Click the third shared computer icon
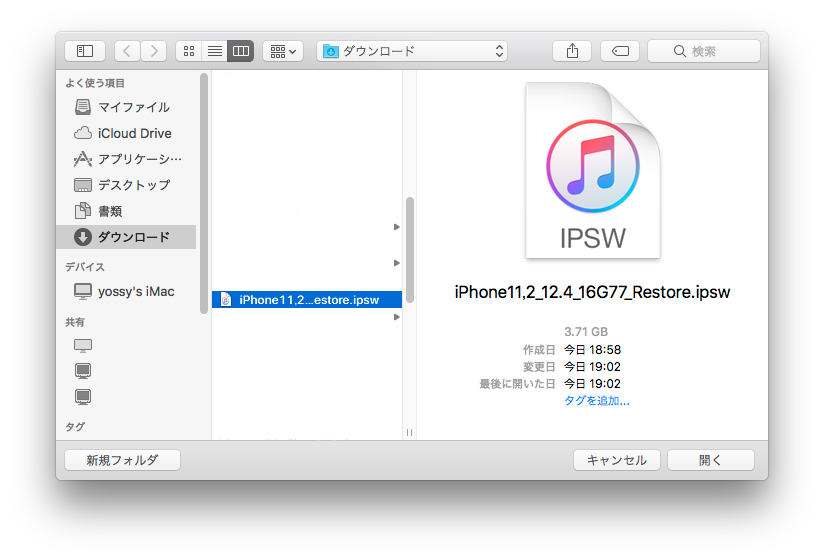The height and width of the screenshot is (560, 824). point(83,397)
